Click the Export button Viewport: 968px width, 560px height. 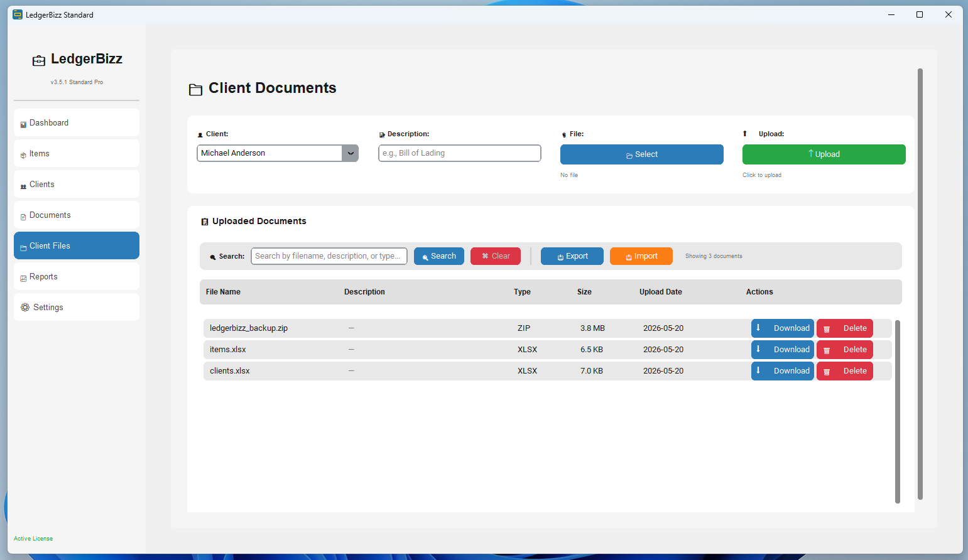point(572,256)
